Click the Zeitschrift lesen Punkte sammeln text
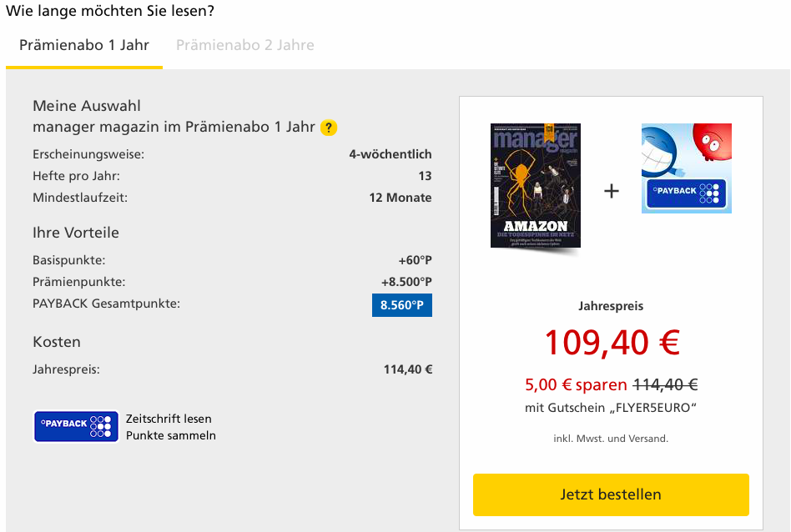Image resolution: width=791 pixels, height=532 pixels. [171, 427]
